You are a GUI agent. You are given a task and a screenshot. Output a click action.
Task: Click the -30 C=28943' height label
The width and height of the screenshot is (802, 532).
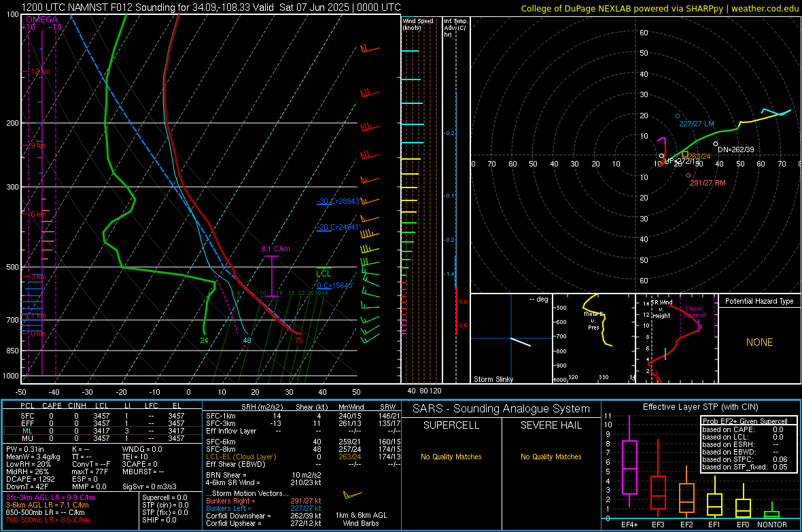(x=338, y=201)
